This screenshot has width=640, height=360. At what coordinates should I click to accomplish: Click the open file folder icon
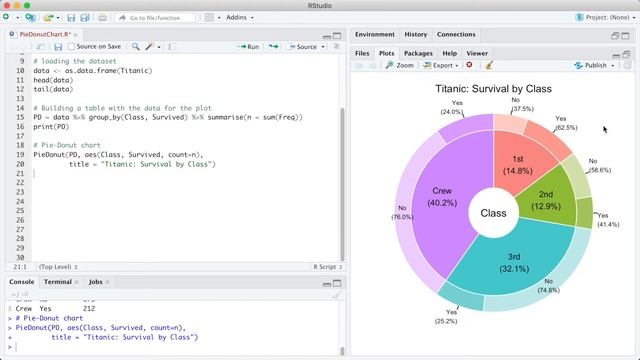[x=48, y=18]
